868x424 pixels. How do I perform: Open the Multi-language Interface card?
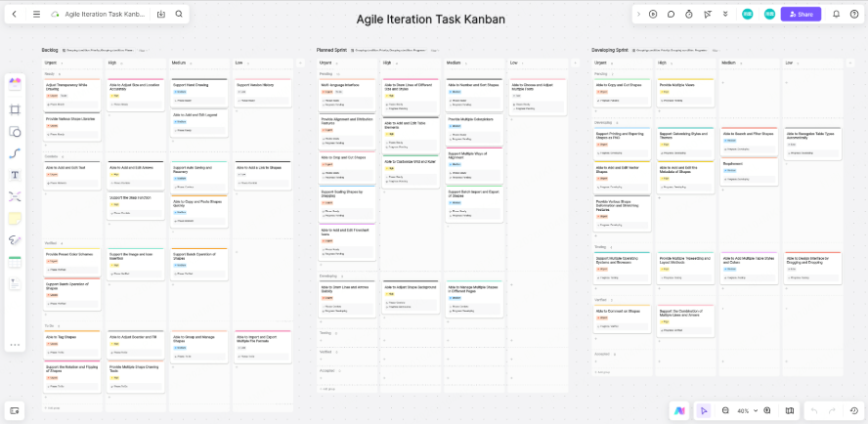click(x=348, y=95)
